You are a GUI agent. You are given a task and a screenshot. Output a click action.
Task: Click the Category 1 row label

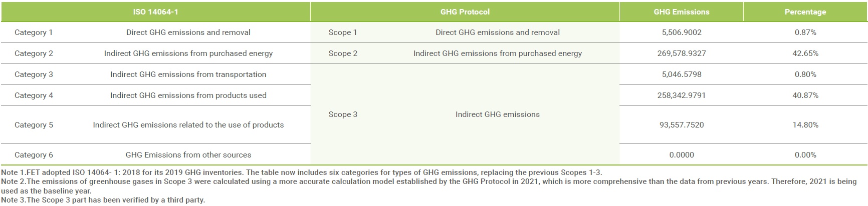(x=34, y=32)
